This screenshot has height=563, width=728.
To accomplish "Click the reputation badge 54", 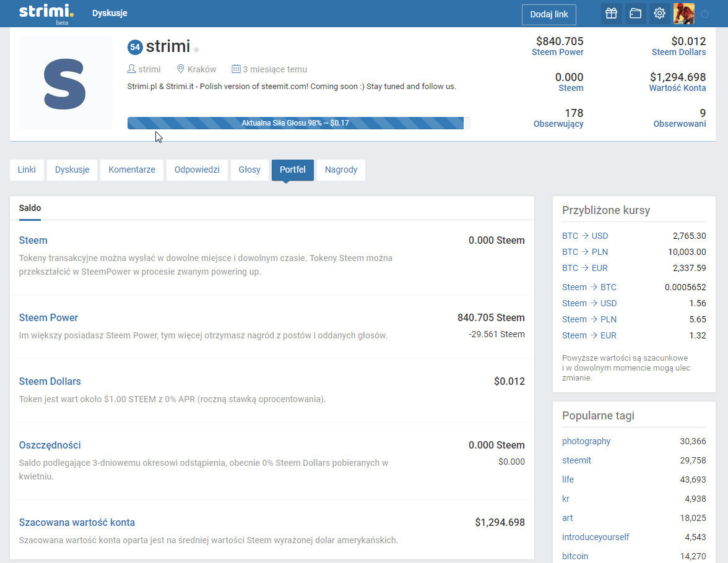I will click(x=135, y=47).
